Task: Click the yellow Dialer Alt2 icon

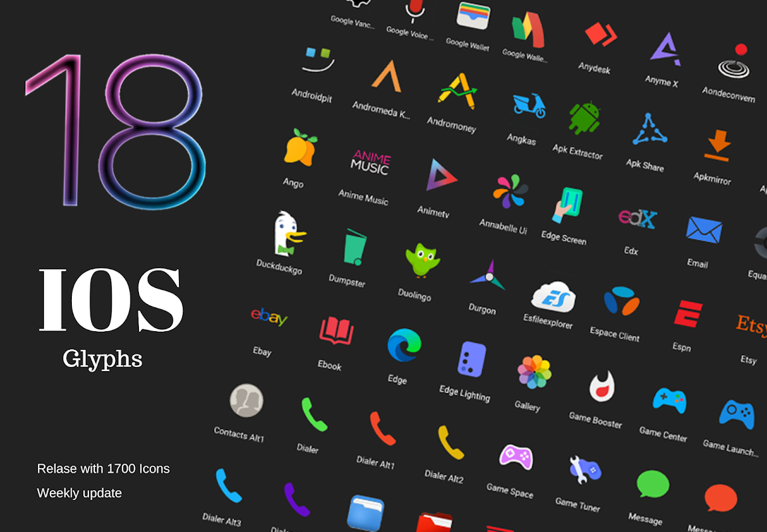Action: [x=450, y=442]
